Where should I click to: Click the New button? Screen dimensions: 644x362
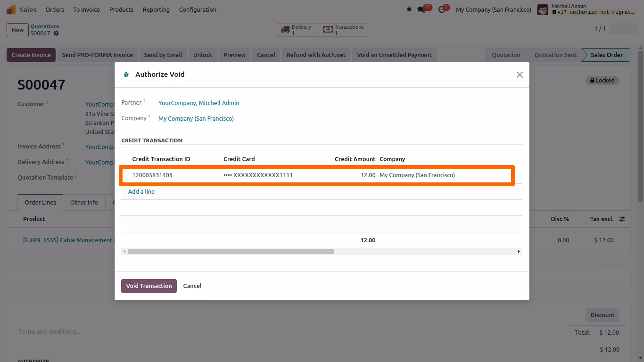coord(17,30)
